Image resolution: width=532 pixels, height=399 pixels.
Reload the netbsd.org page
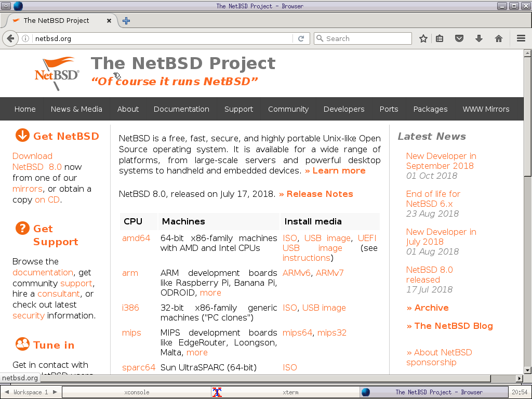pyautogui.click(x=301, y=38)
